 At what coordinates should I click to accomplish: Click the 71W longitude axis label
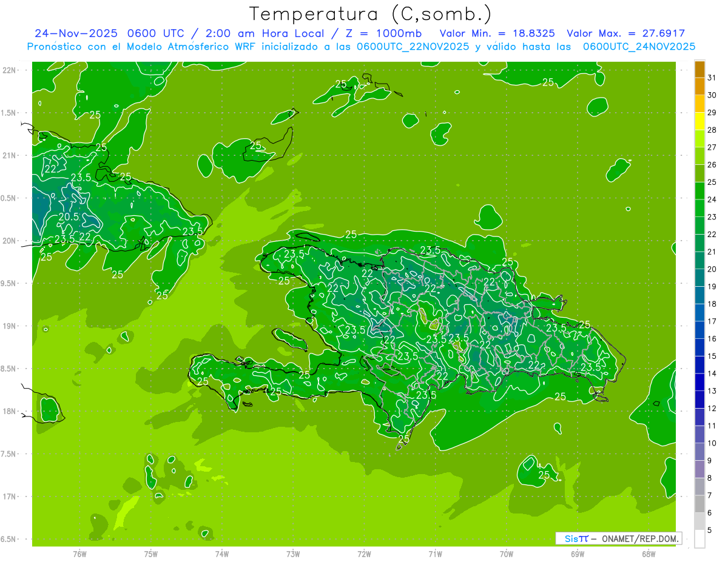(x=435, y=554)
